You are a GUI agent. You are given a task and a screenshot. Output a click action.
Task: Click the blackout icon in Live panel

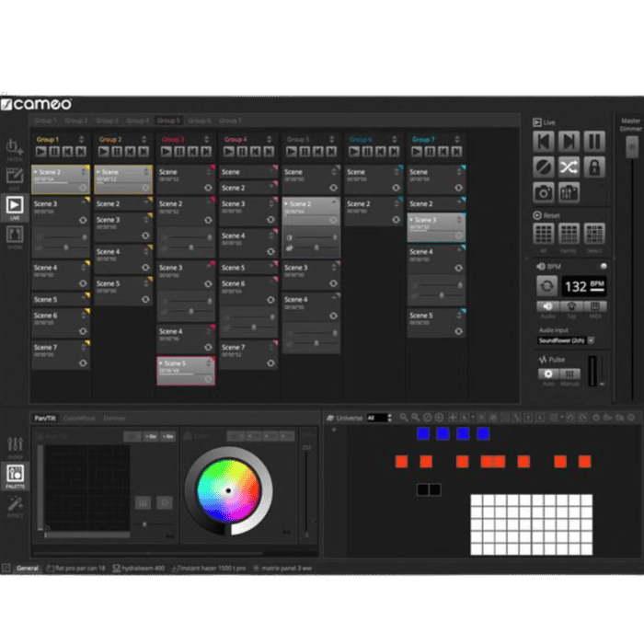click(544, 167)
